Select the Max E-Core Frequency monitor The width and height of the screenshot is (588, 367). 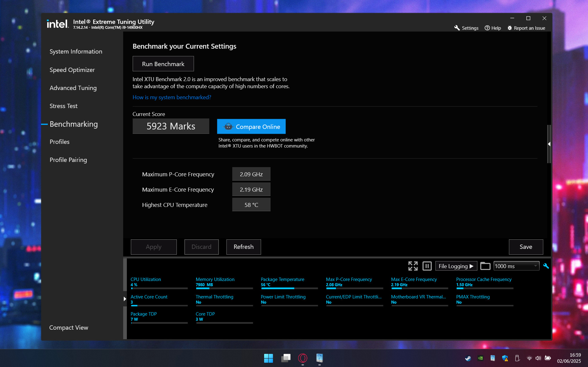tap(419, 283)
